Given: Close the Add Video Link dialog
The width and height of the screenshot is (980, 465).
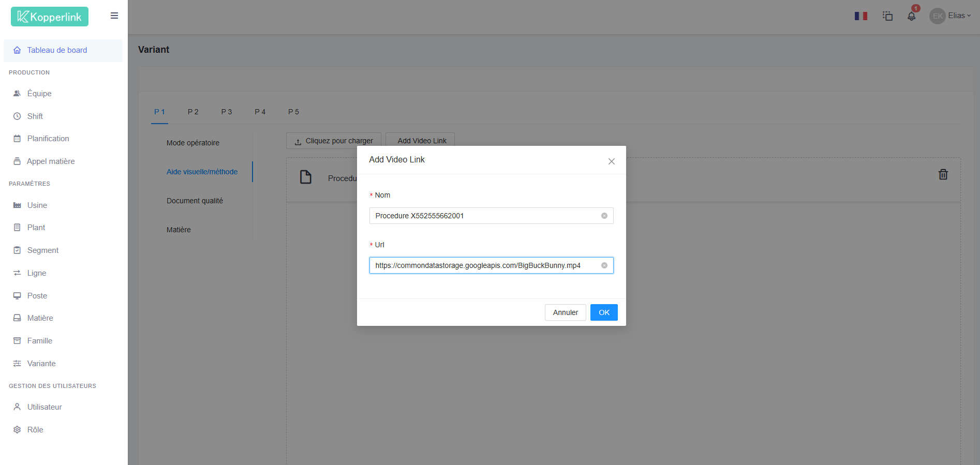Looking at the screenshot, I should pyautogui.click(x=611, y=161).
